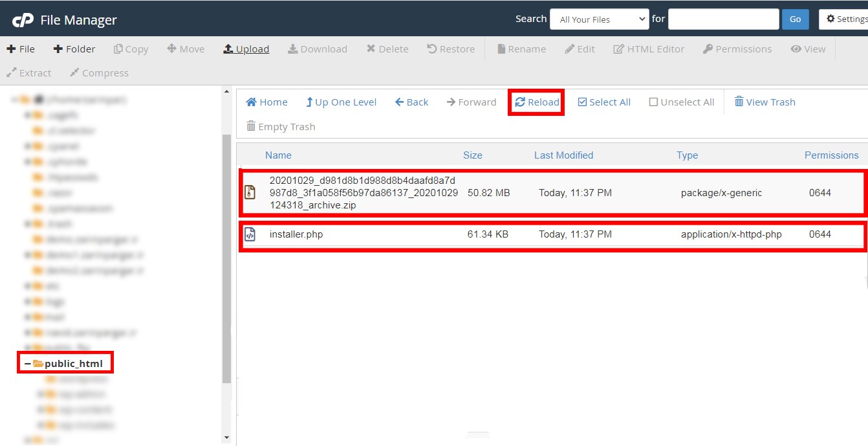
Task: Click the cPanel logo icon
Action: (23, 20)
